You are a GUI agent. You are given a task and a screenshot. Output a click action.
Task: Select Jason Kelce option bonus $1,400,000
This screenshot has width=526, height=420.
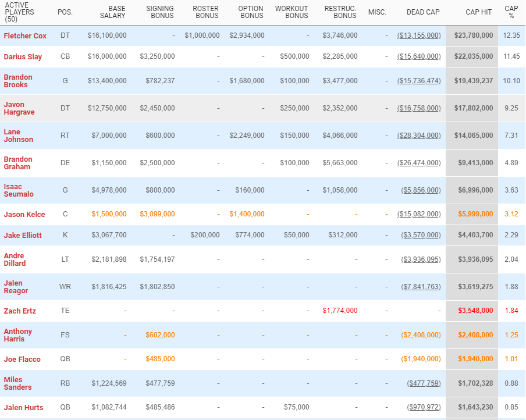(247, 214)
